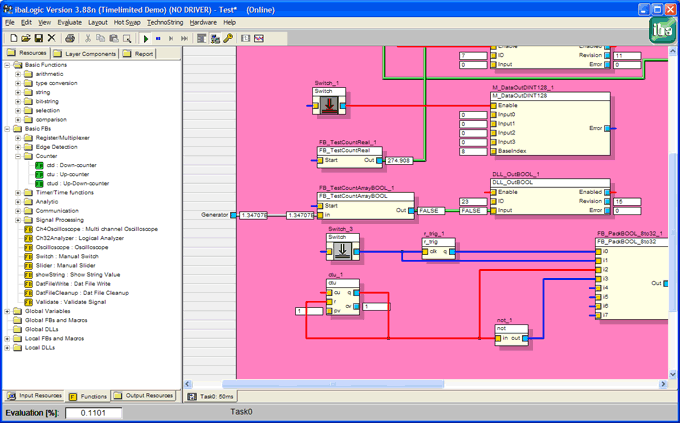Switch to the Output Resources tab
680x423 pixels.
pos(144,396)
